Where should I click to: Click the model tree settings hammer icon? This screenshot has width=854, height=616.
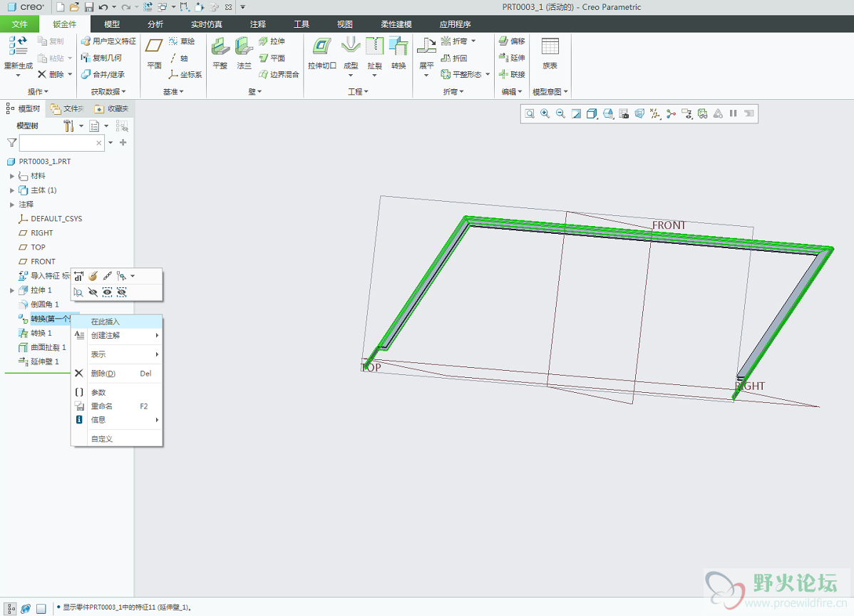click(x=68, y=125)
